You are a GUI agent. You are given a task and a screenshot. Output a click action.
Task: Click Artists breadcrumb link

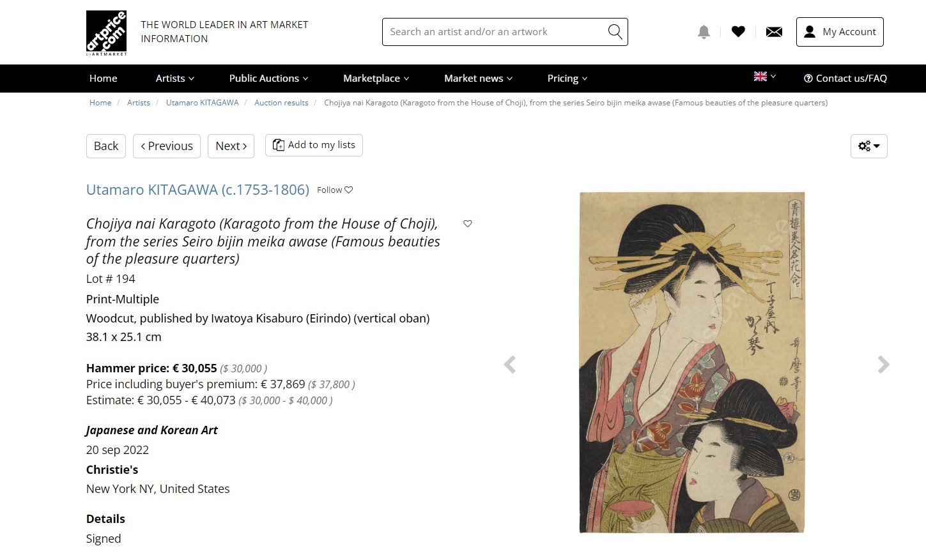(139, 102)
